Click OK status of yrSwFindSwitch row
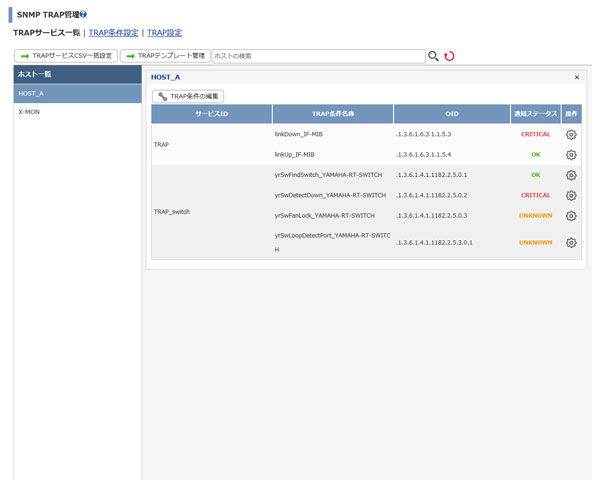This screenshot has width=600, height=480. pos(536,175)
